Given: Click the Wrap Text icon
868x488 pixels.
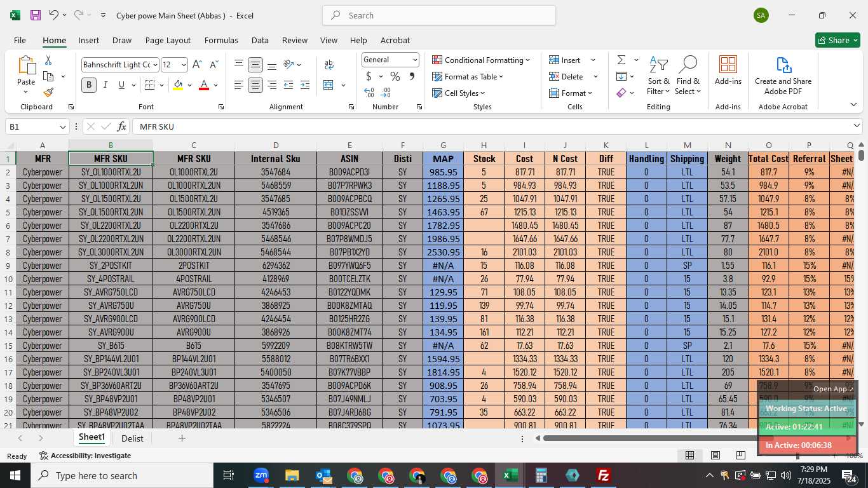Looking at the screenshot, I should [329, 65].
